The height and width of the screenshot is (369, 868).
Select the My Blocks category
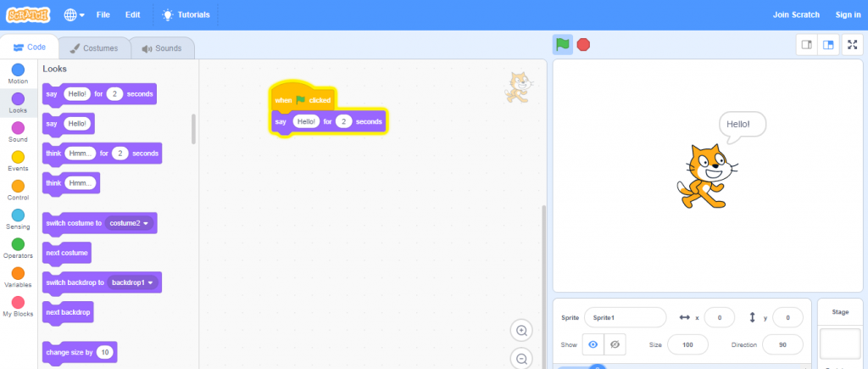18,307
